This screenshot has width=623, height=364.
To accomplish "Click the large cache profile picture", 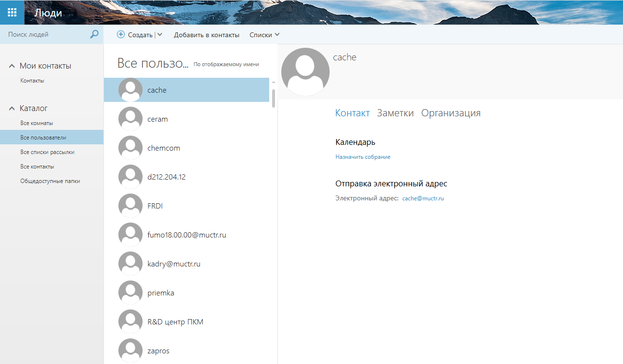I will coord(305,72).
